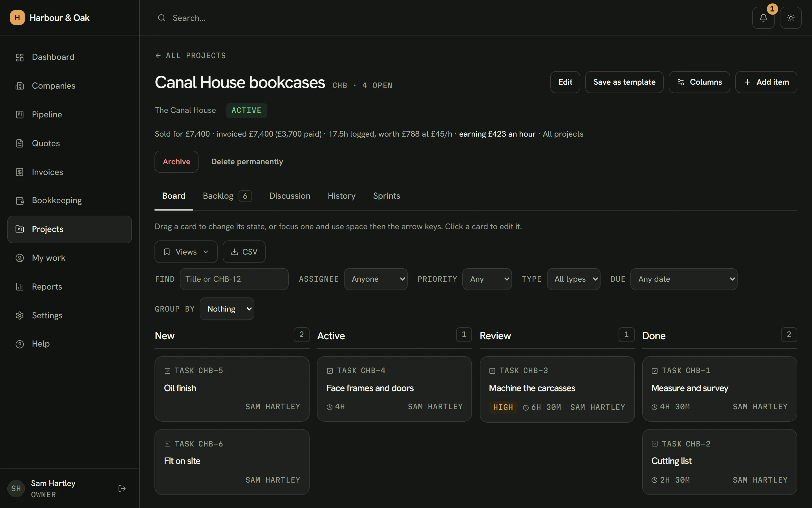Open Bookkeeping in the sidebar
Viewport: 812px width, 508px height.
pyautogui.click(x=69, y=201)
